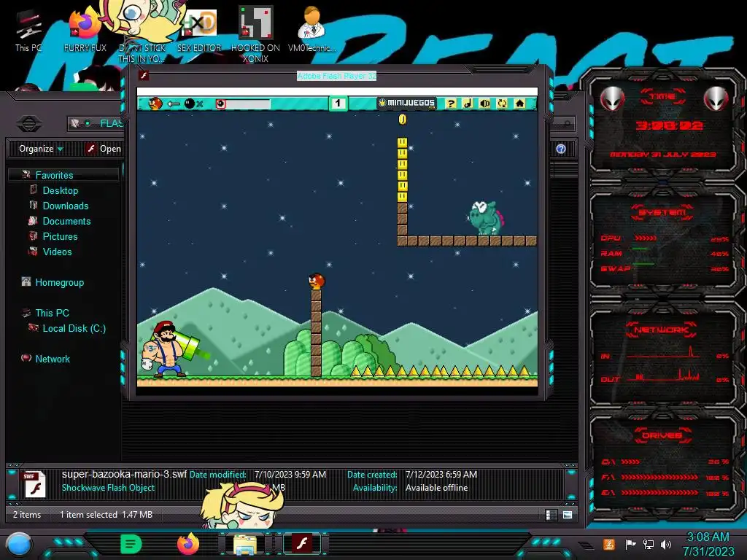747x560 pixels.
Task: Click Open button in Explorer toolbar
Action: coord(104,149)
